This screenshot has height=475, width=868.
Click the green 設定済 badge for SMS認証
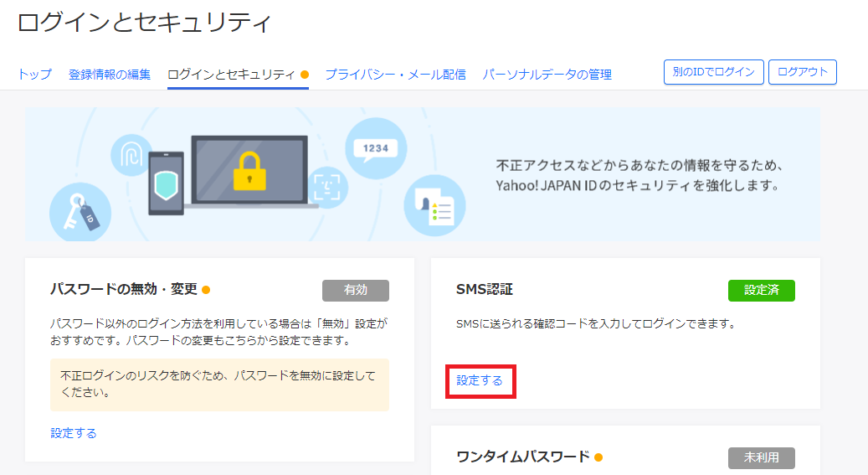761,291
